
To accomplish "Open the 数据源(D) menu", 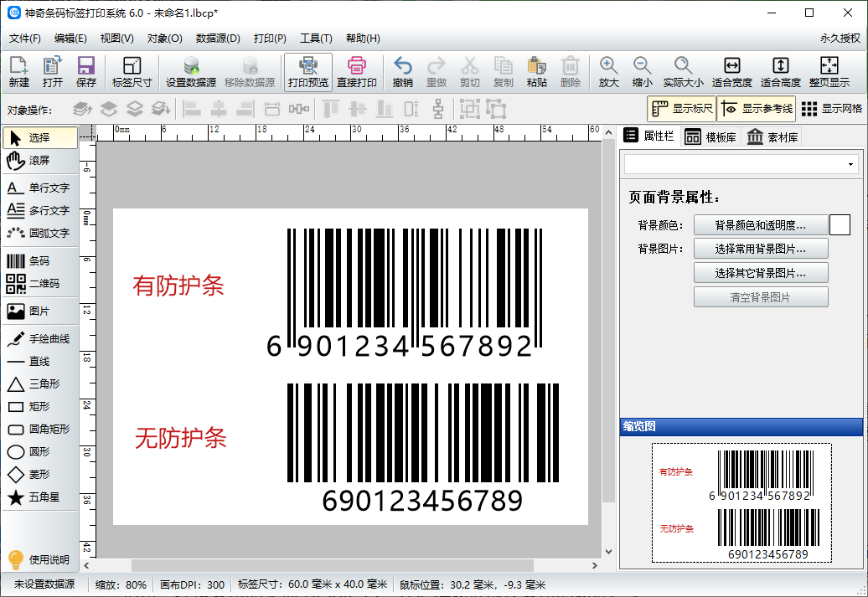I will coord(218,39).
